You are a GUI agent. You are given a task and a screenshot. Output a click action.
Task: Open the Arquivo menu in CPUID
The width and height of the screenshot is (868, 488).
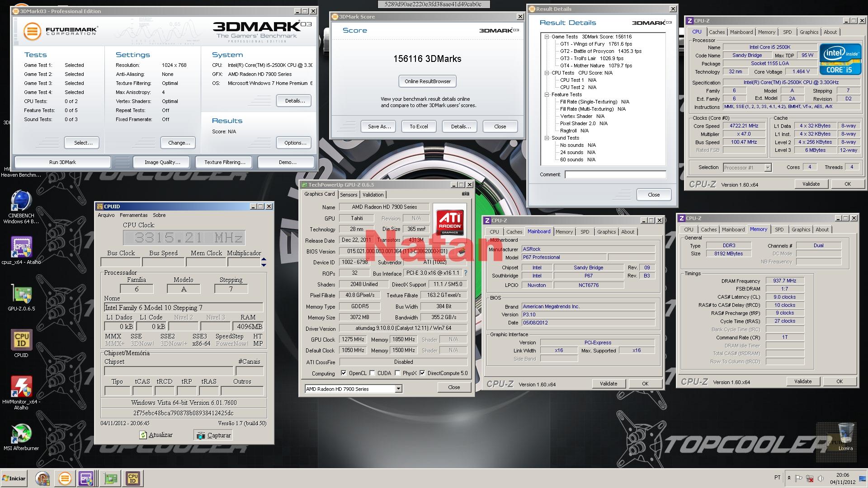pos(106,215)
